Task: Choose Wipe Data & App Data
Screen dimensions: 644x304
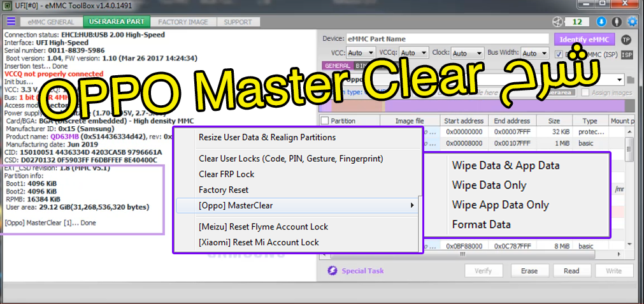Action: coord(506,166)
